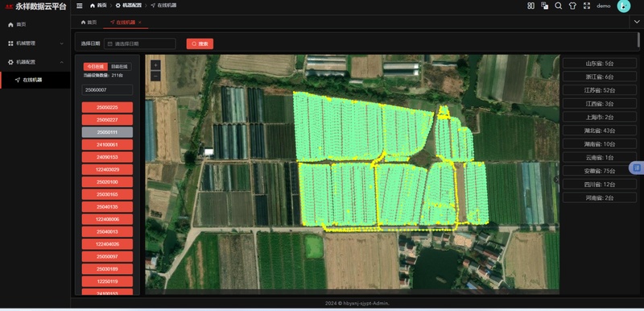Open the tab list dropdown chevron
644x311 pixels.
point(636,23)
